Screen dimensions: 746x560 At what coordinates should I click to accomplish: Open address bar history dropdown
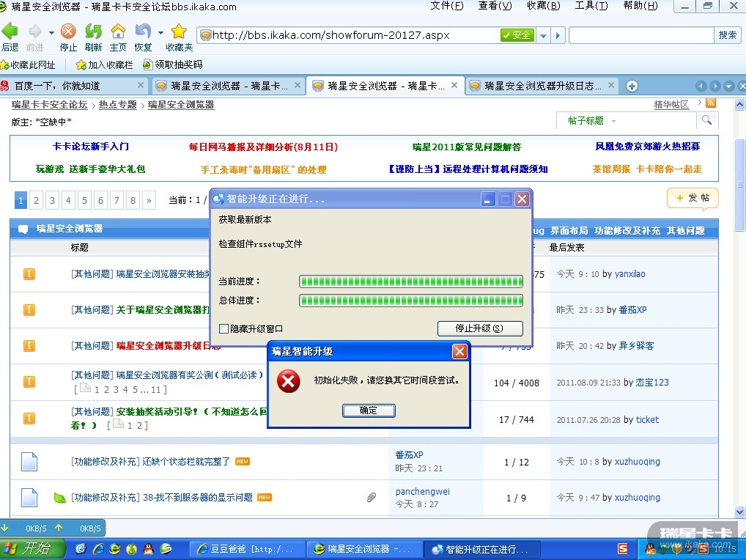[543, 35]
